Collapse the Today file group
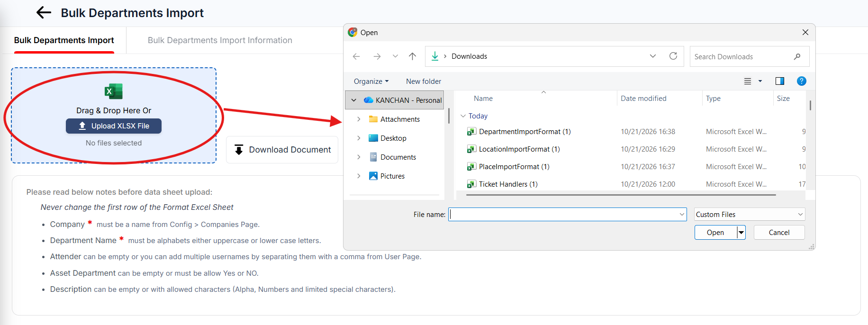Viewport: 868px width, 325px height. click(x=463, y=116)
